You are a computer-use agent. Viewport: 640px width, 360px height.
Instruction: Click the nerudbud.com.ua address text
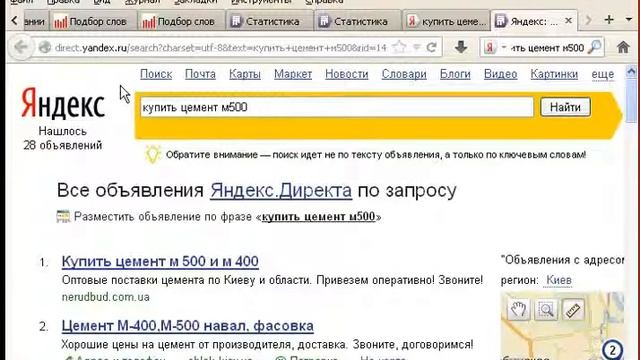(x=106, y=297)
